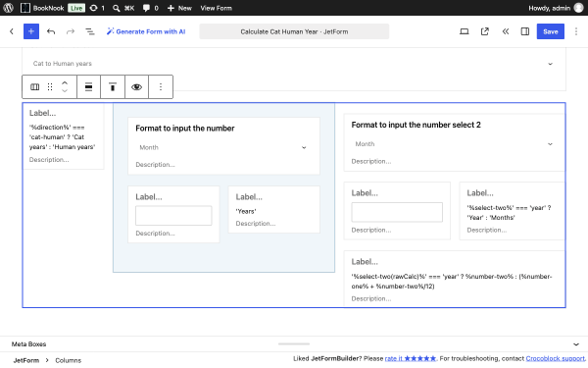
Task: Open the updates indicator showing 1
Action: coord(97,8)
